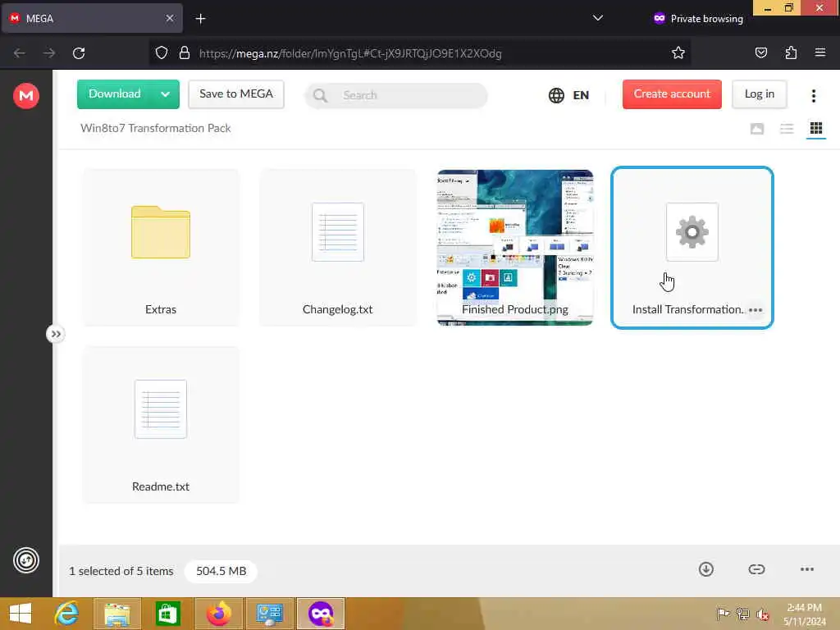Click the muted volume tray icon
The width and height of the screenshot is (840, 630).
tap(763, 614)
